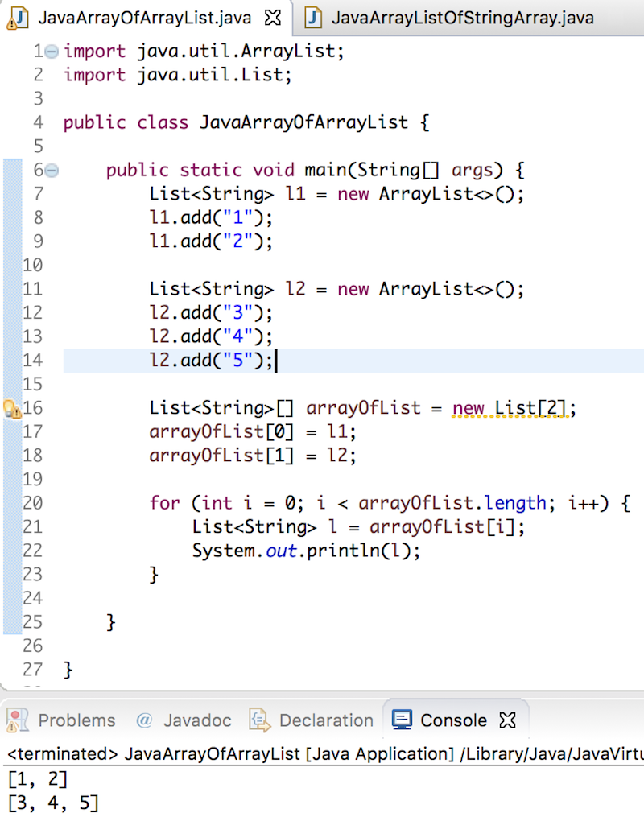Click the Declaration view icon
This screenshot has height=817, width=644.
click(259, 720)
